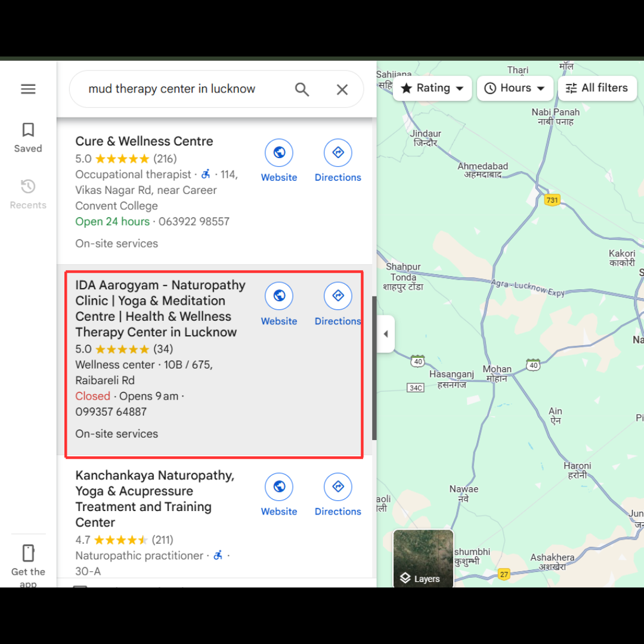
Task: Click the search text field
Action: [179, 89]
